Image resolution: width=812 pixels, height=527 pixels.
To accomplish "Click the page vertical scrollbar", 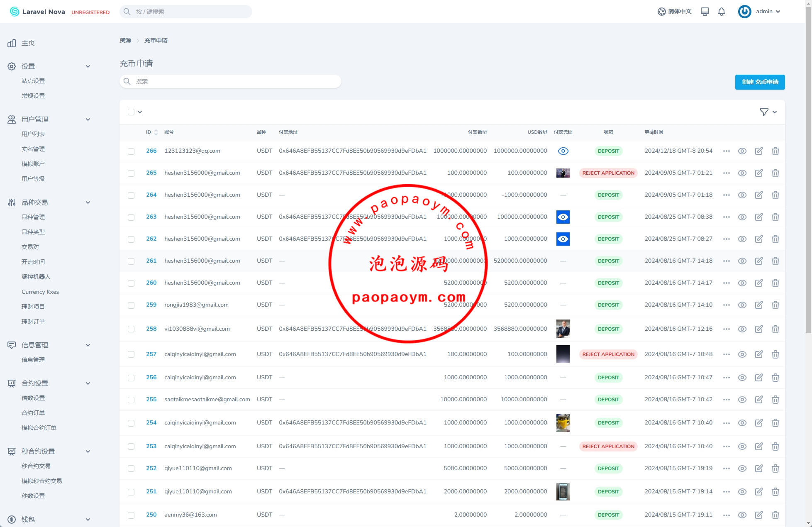I will click(x=808, y=170).
